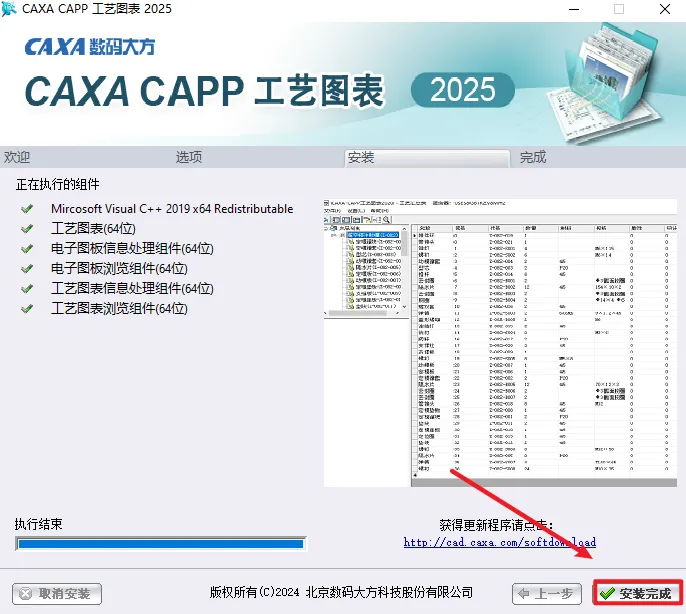Select the 安装 step tab

coord(427,158)
